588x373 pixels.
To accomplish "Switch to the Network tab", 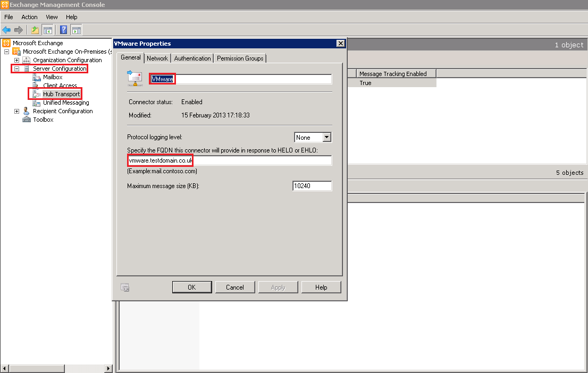I will pyautogui.click(x=157, y=58).
